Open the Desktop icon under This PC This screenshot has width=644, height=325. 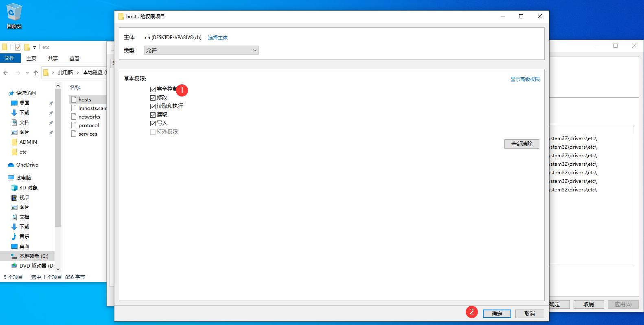(x=14, y=246)
